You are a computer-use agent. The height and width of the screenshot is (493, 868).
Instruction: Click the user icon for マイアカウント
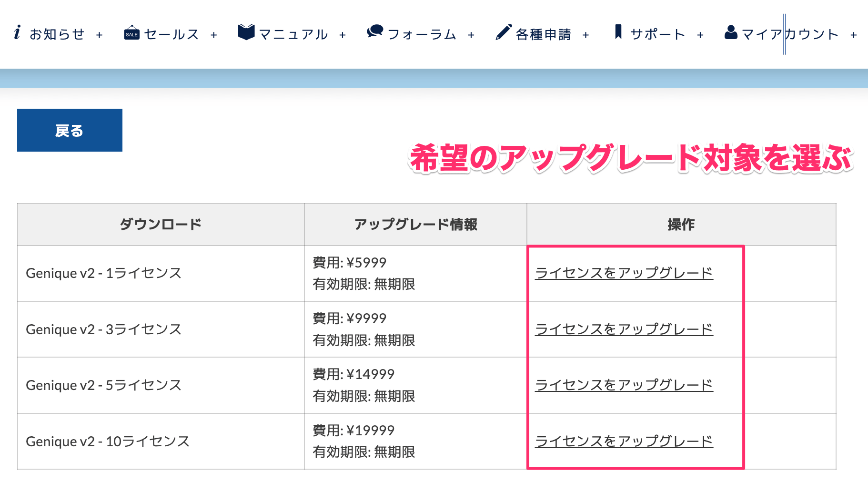(731, 32)
